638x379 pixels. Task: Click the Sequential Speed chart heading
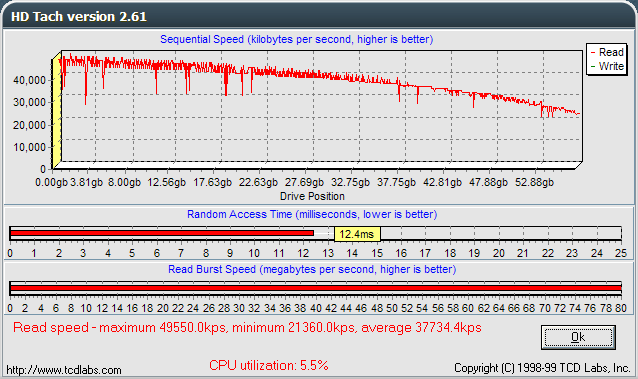[297, 39]
